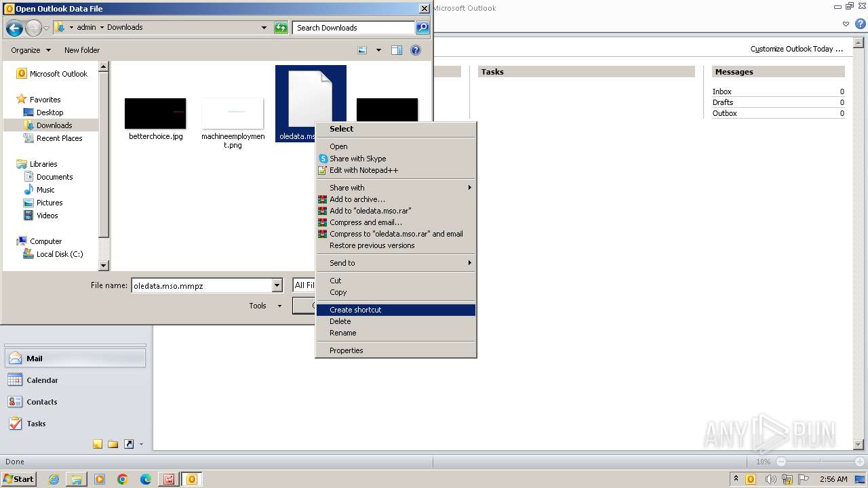This screenshot has height=488, width=868.
Task: Choose Share with Skype
Action: (x=396, y=159)
